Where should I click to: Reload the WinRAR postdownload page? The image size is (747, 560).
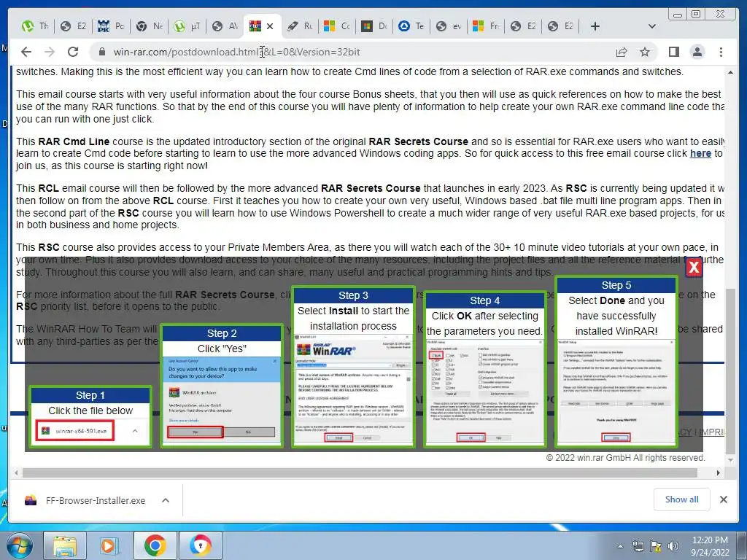pos(73,52)
